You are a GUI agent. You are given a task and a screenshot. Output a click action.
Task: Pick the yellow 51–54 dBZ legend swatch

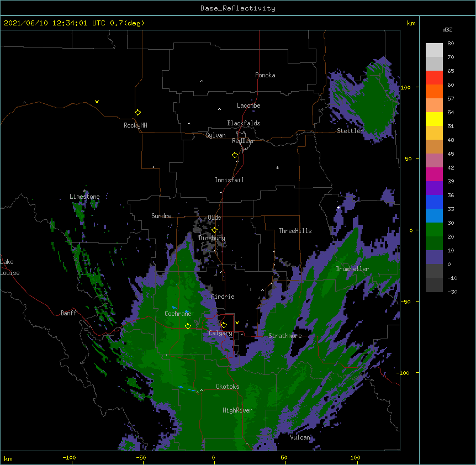tap(434, 119)
